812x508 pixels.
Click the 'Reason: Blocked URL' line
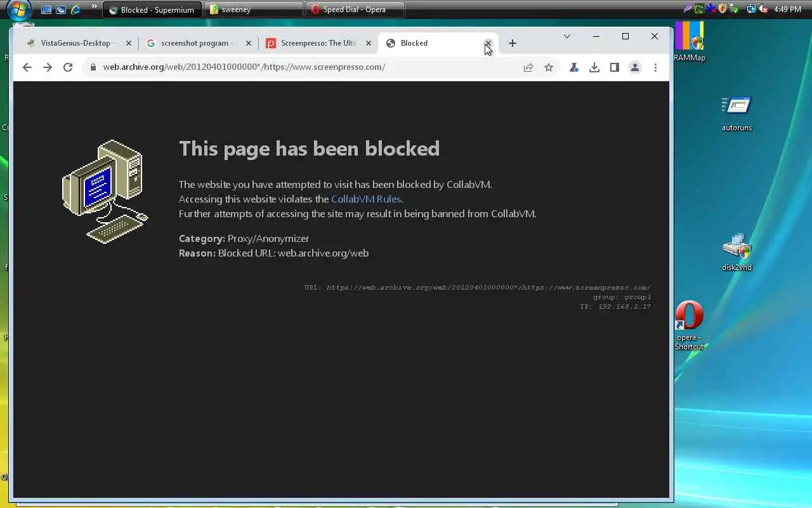click(273, 253)
